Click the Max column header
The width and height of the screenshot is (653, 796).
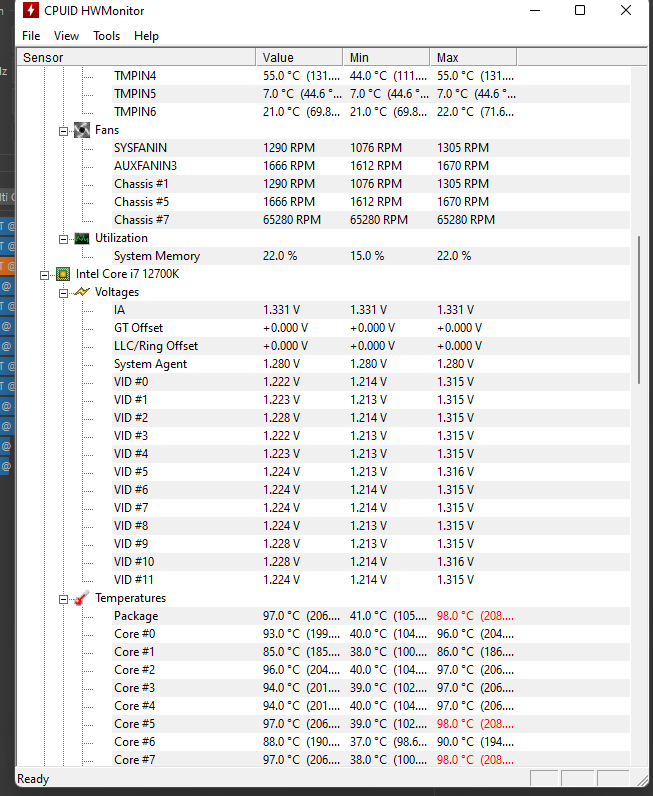click(473, 57)
